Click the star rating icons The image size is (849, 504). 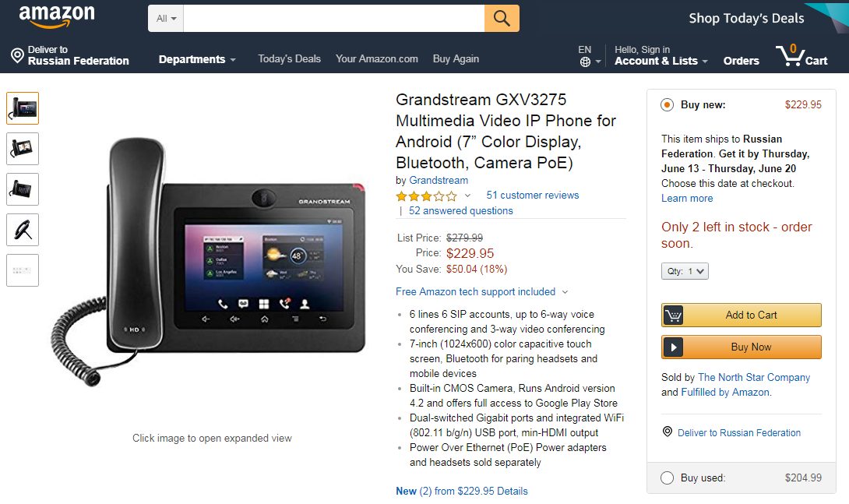point(426,196)
